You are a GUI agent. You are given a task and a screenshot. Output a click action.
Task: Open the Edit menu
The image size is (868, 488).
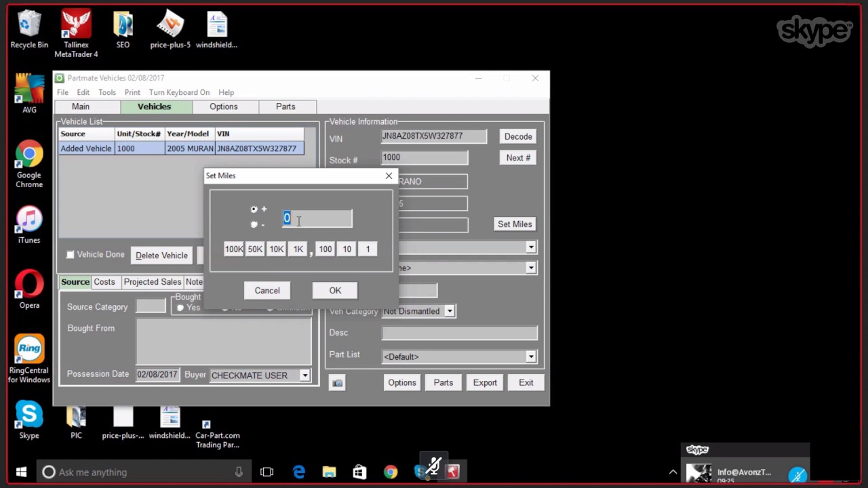coord(83,92)
